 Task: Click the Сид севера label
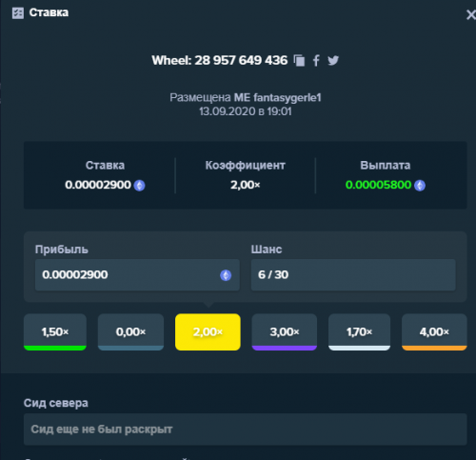(x=56, y=403)
